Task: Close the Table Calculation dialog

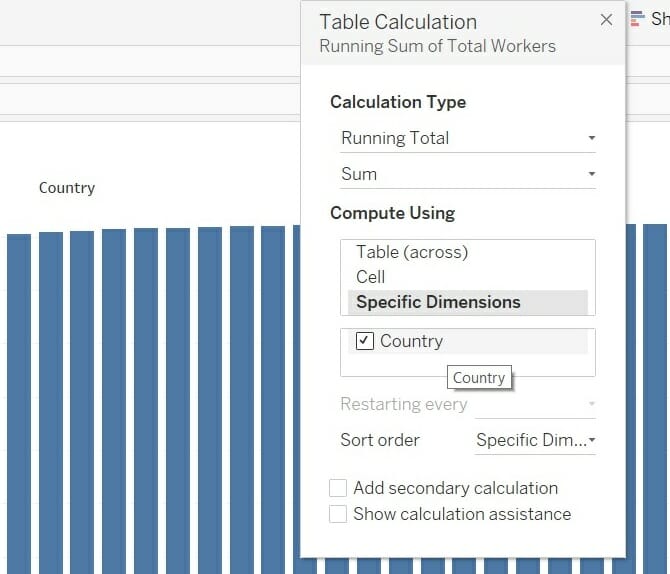Action: point(606,20)
